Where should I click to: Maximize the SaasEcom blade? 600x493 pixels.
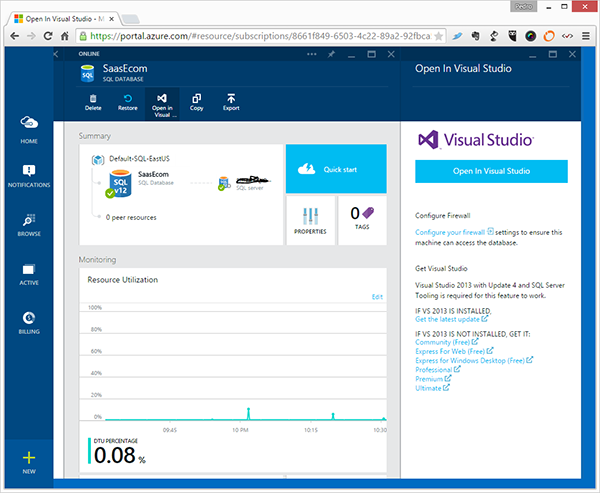click(371, 54)
